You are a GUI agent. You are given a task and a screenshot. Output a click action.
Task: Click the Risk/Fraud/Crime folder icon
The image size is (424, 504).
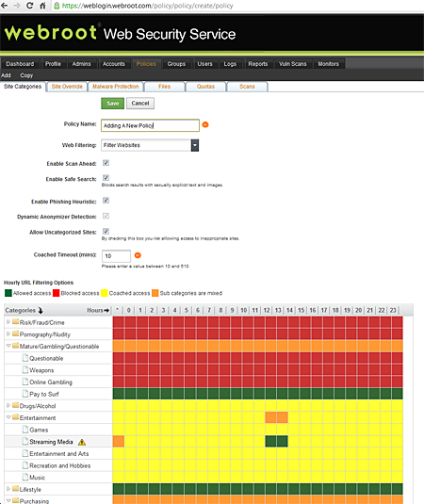tap(15, 322)
